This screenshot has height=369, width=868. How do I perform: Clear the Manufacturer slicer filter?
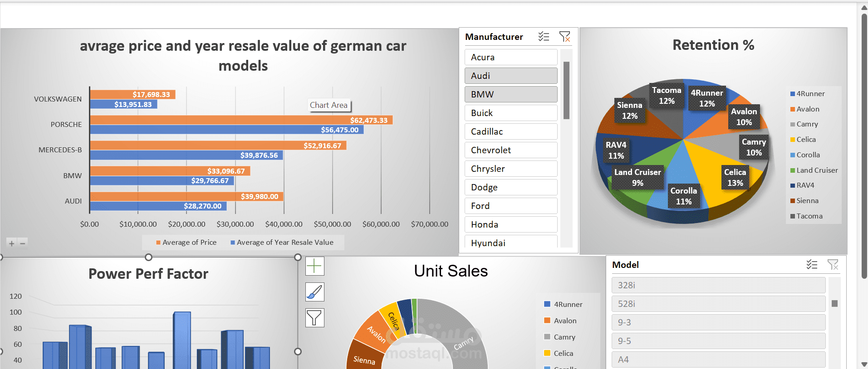(x=565, y=37)
